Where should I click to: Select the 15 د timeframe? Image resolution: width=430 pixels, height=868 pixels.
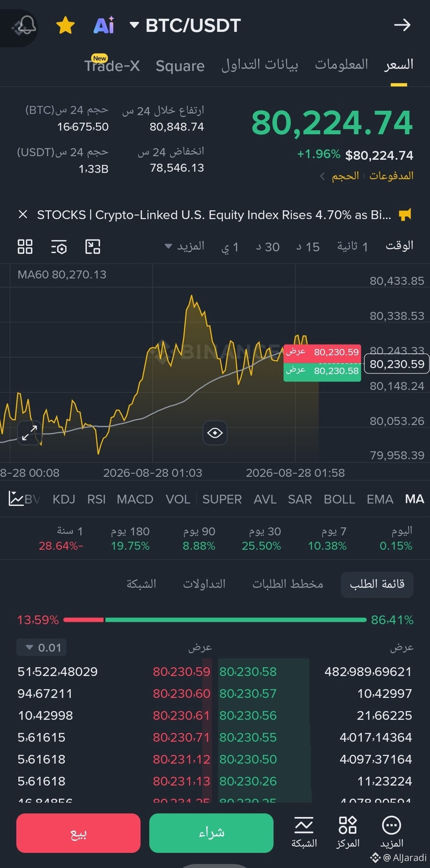tap(308, 247)
